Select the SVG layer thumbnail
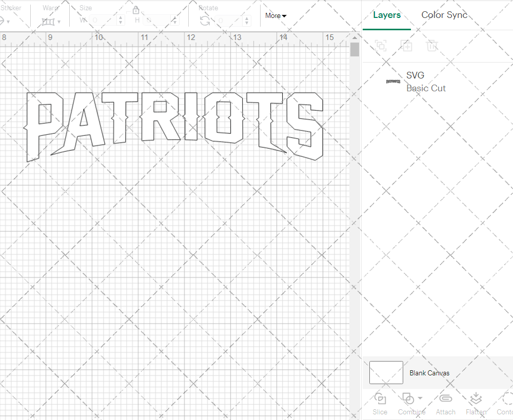Screen dimensions: 513x420 pyautogui.click(x=393, y=82)
